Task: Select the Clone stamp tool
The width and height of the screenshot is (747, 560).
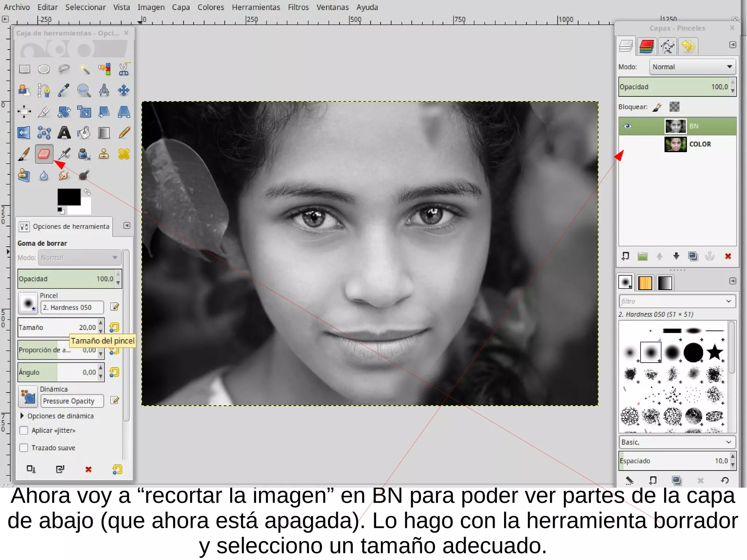Action: [104, 154]
